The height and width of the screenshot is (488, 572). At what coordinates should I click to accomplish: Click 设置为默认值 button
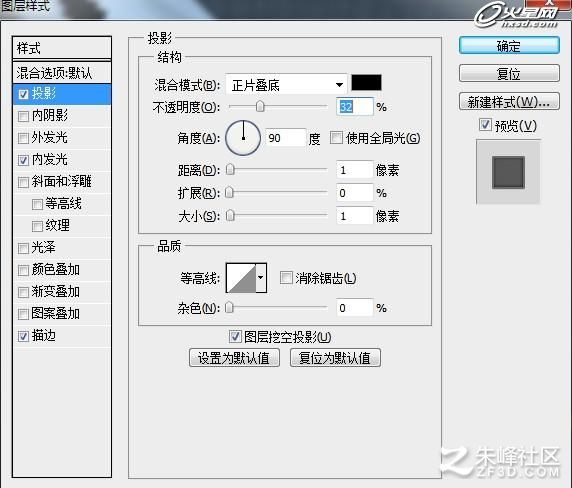tap(234, 358)
